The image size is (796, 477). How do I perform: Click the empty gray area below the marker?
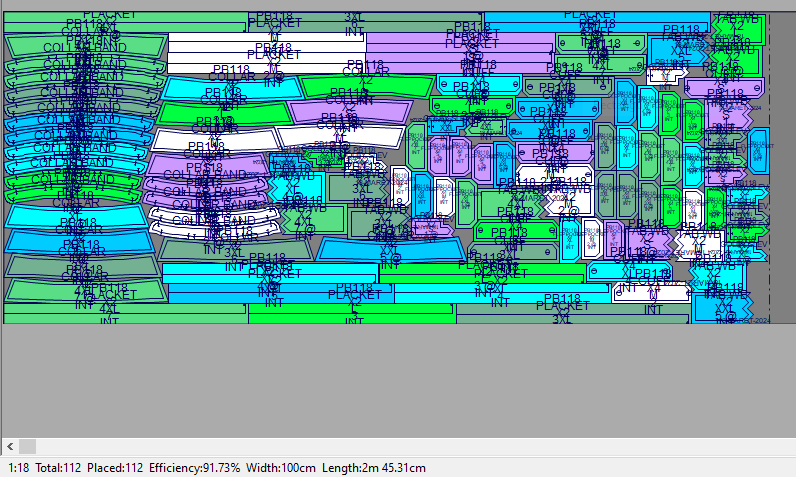click(400, 380)
